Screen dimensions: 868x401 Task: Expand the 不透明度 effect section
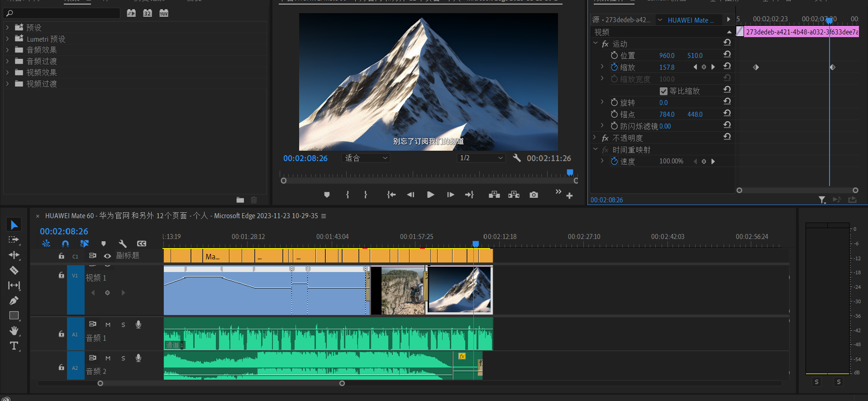click(x=595, y=138)
